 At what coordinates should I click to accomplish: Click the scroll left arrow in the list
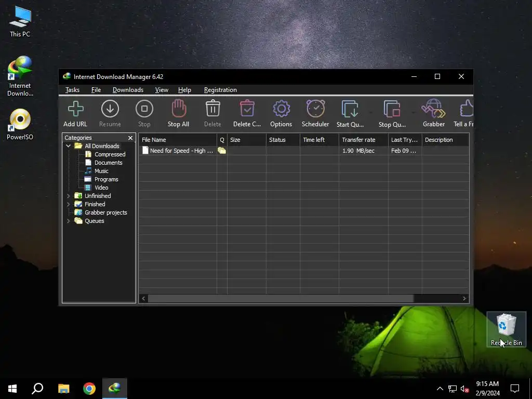pos(143,299)
